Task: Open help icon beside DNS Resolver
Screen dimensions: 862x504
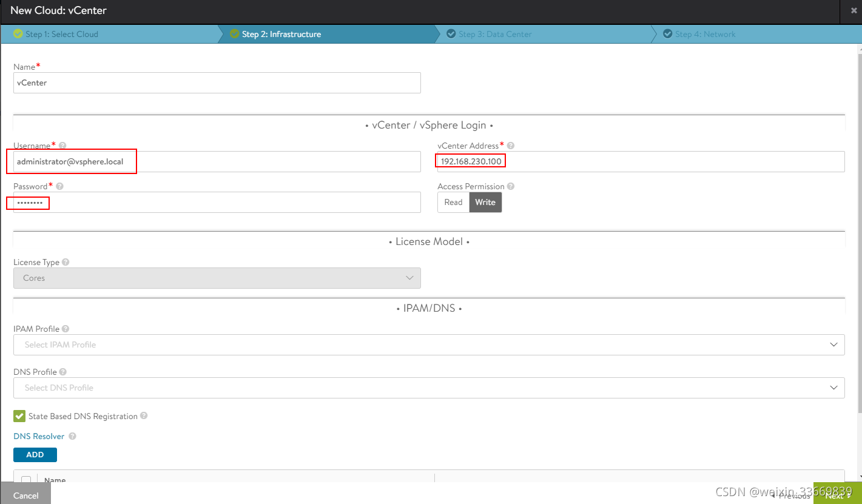Action: tap(72, 436)
